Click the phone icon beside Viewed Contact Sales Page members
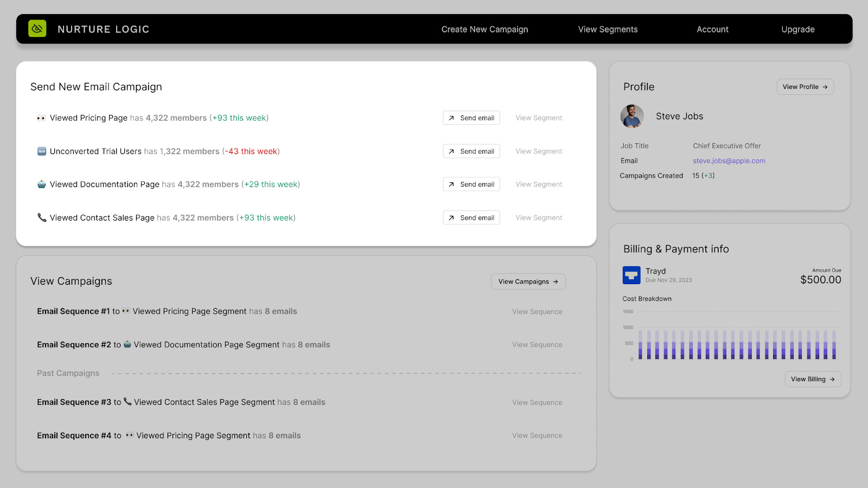 (42, 217)
